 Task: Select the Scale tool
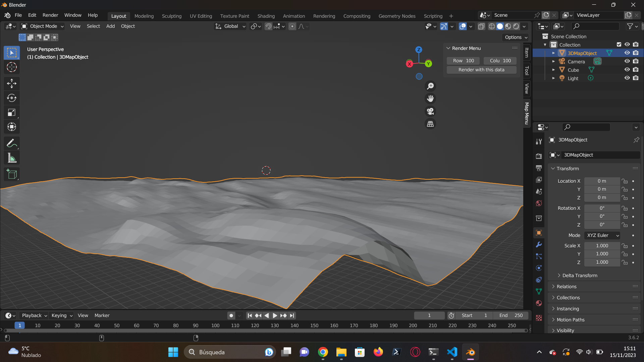(12, 112)
